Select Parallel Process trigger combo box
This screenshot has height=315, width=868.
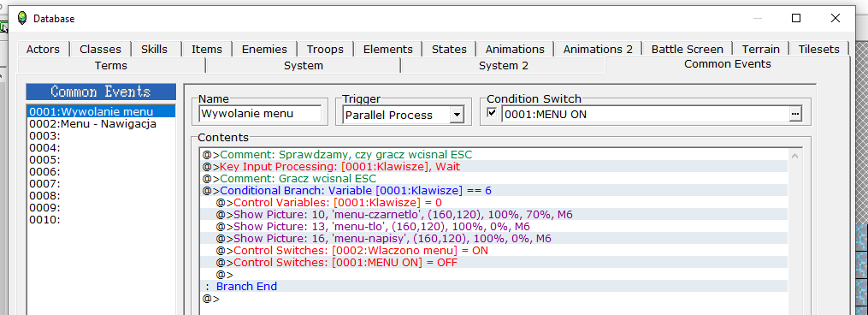coord(403,115)
